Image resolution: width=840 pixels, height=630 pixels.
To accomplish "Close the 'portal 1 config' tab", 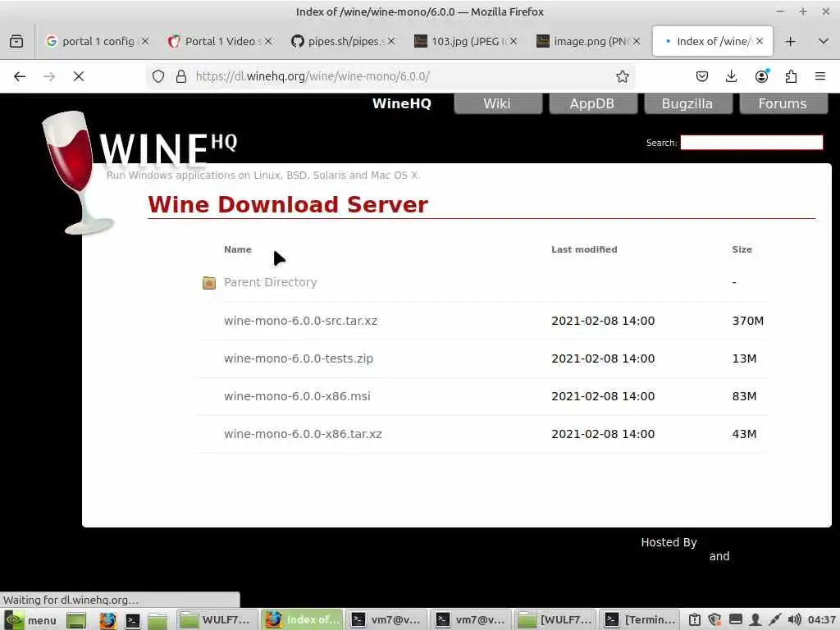I will point(144,41).
